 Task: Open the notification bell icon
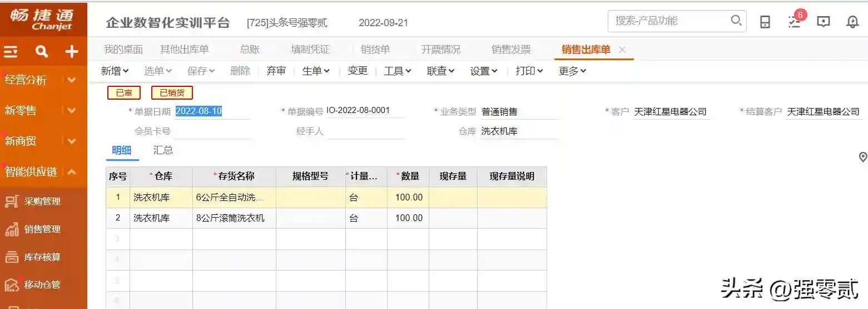[852, 22]
